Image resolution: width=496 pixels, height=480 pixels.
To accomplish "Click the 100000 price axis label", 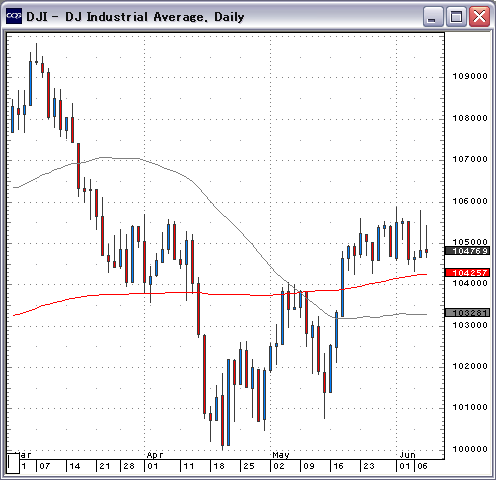I will click(470, 449).
